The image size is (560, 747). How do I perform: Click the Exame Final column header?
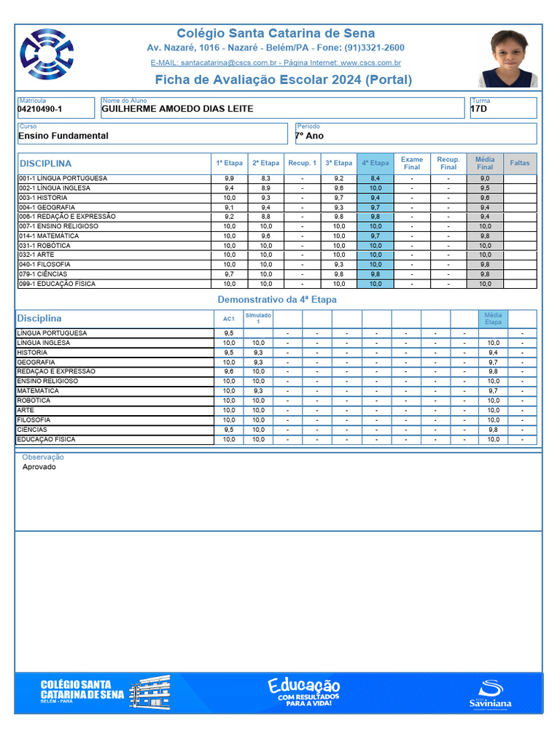[x=412, y=163]
